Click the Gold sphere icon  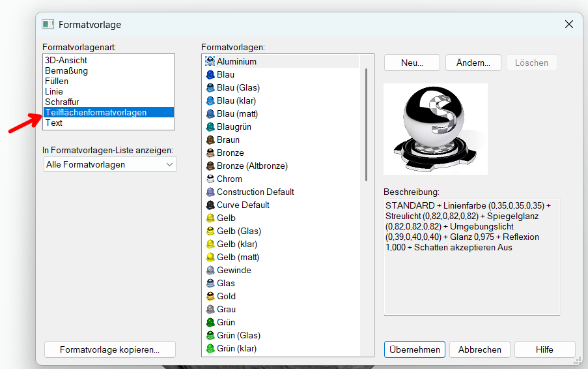tap(210, 296)
